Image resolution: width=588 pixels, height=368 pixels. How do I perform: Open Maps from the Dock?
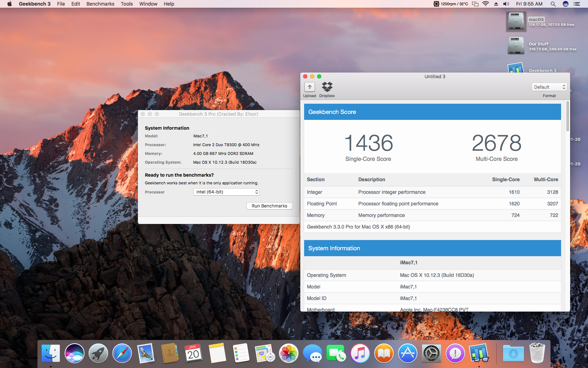click(265, 353)
